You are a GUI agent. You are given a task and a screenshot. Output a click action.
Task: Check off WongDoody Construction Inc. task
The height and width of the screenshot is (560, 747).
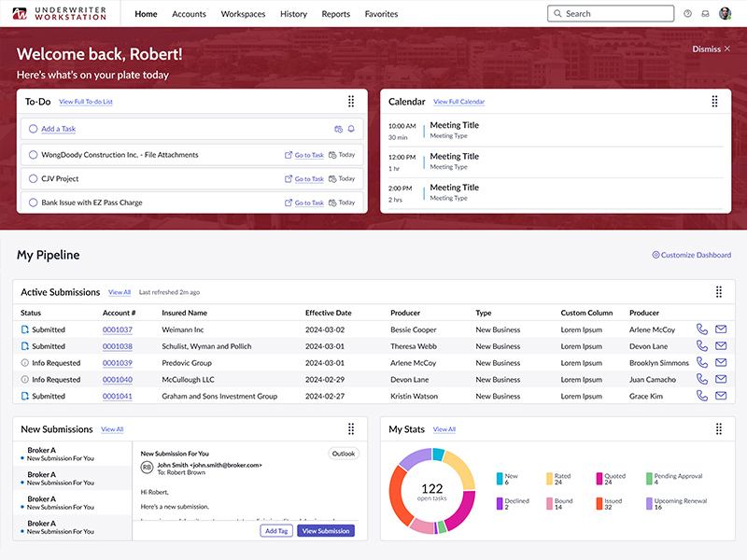(34, 155)
